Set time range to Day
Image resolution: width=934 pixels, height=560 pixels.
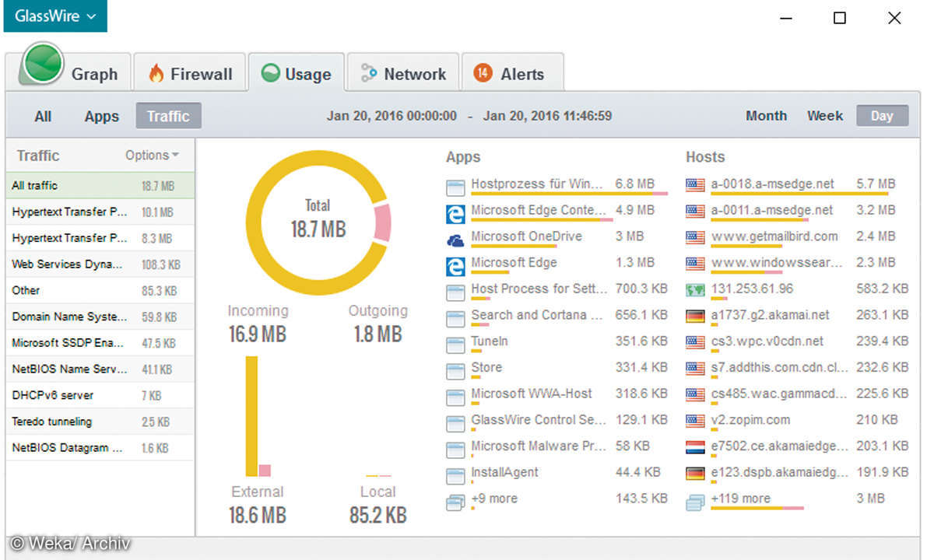click(x=882, y=116)
